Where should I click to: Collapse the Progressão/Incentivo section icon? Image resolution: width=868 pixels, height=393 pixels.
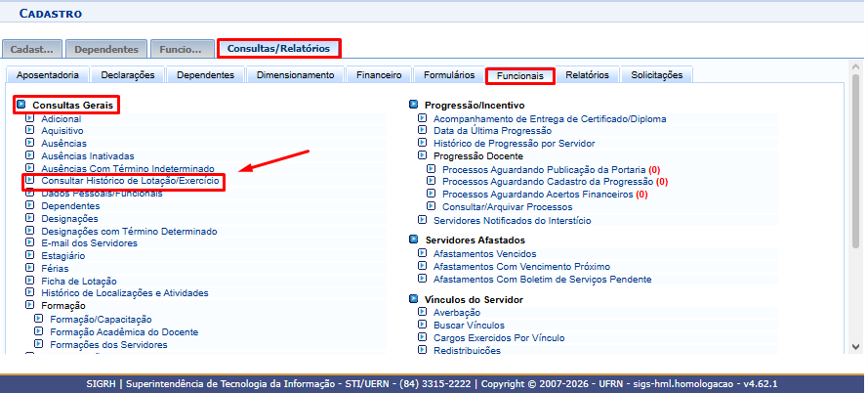[414, 105]
